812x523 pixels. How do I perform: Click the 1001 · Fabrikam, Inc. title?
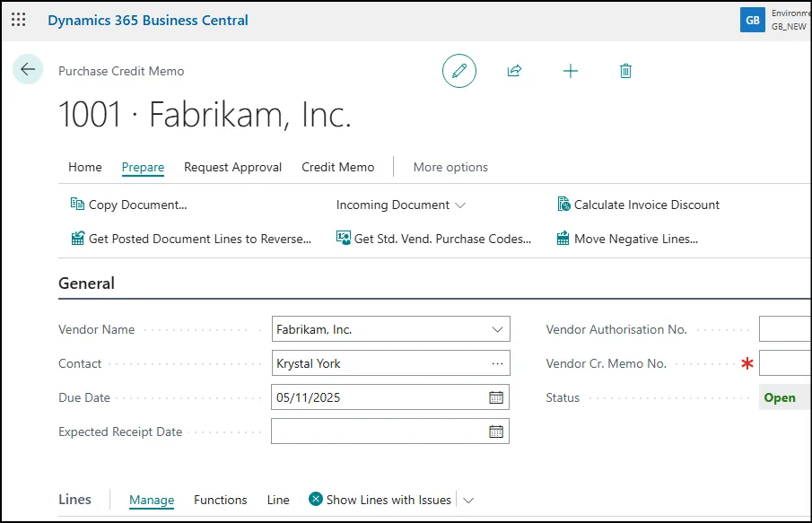point(205,115)
